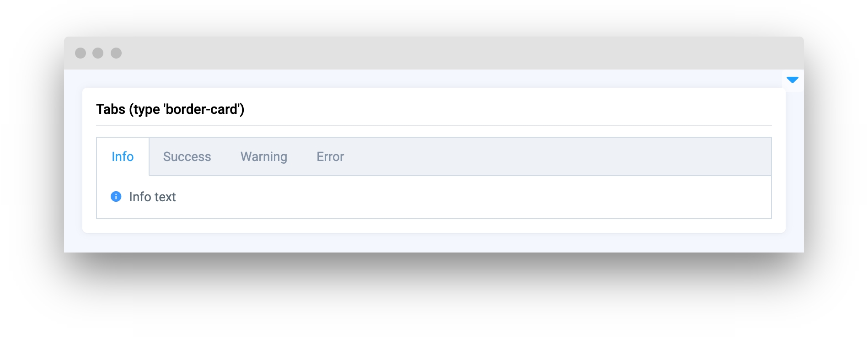Click the middle gray window dot
The height and width of the screenshot is (344, 868).
click(x=98, y=53)
